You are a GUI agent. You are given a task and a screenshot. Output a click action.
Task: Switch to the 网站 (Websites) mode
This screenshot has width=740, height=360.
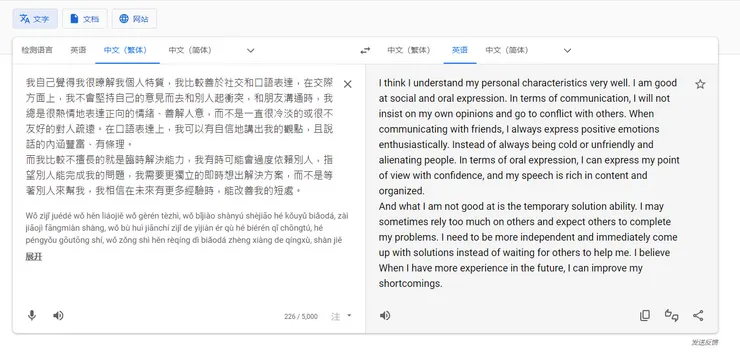click(134, 19)
